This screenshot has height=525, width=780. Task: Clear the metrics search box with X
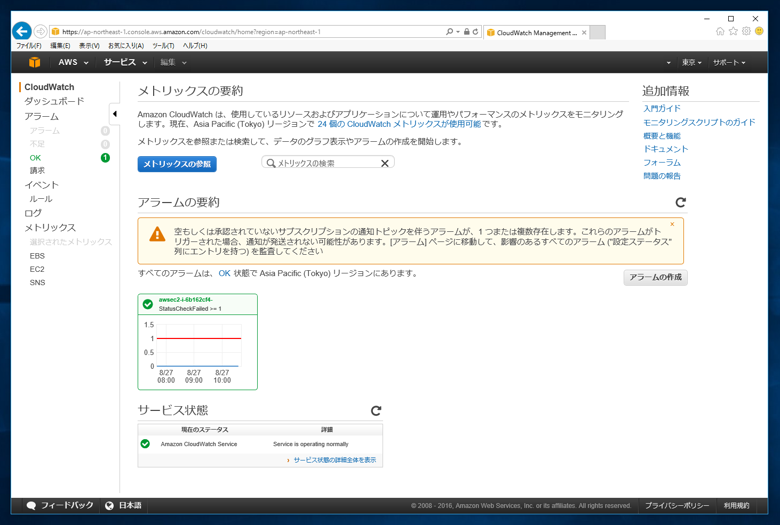click(x=385, y=163)
